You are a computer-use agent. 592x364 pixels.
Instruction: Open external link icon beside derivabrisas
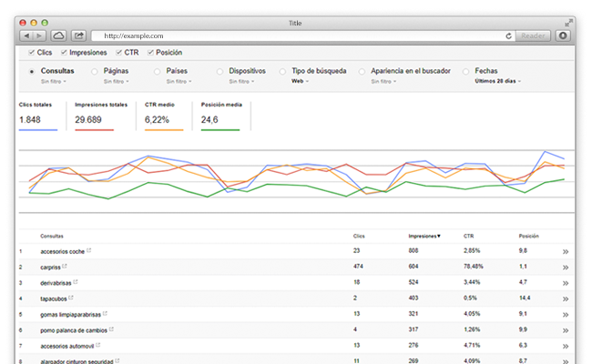(76, 282)
